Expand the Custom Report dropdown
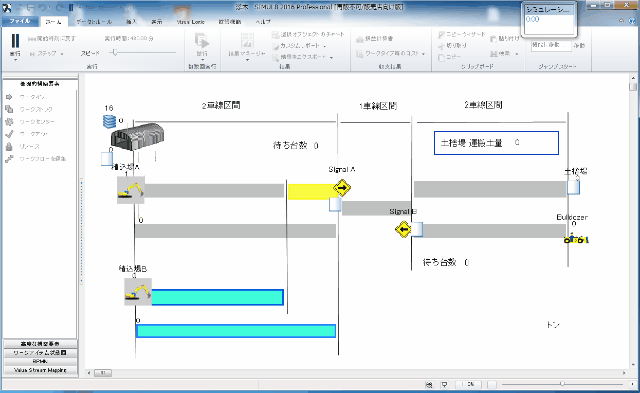This screenshot has width=640, height=393. 325,46
